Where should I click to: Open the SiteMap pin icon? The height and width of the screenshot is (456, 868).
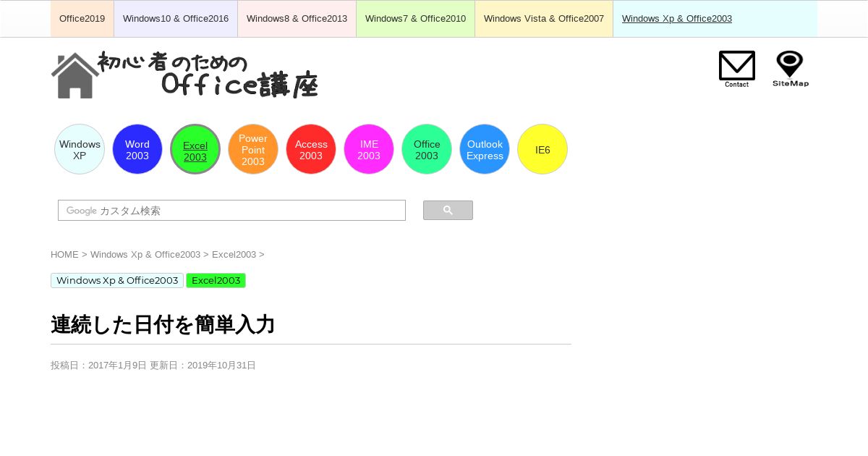pos(790,69)
